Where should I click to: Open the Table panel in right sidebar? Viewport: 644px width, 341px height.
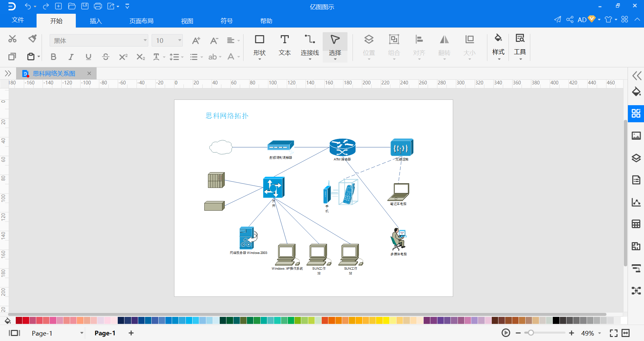tap(636, 224)
